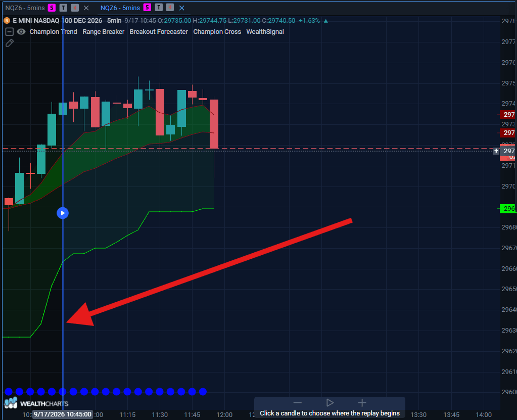This screenshot has width=517, height=420.
Task: Open the Champion Trend indicator label
Action: click(53, 32)
